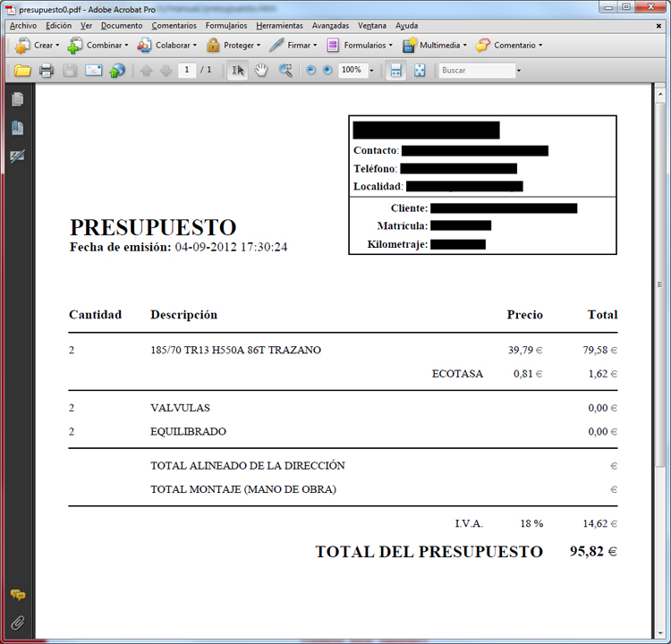Screen dimensions: 671x644
Task: Open the Edición menu
Action: point(59,26)
